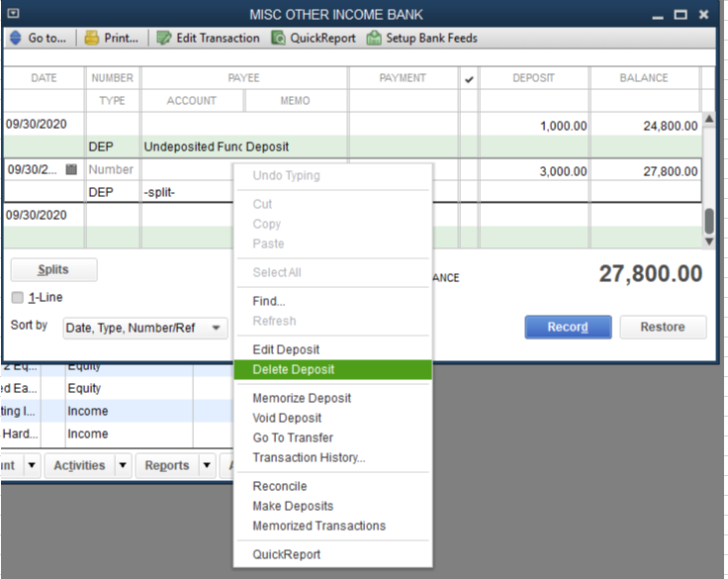Viewport: 728px width, 579px height.
Task: Click the Number input field
Action: (112, 169)
